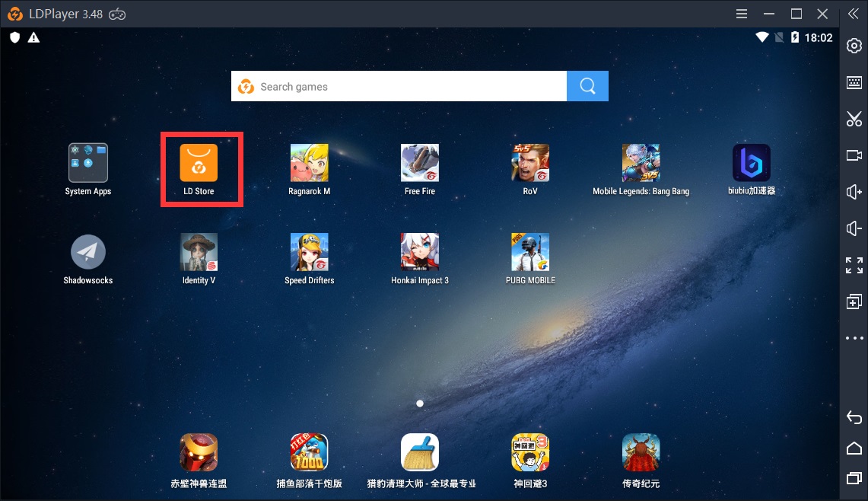The height and width of the screenshot is (501, 868).
Task: Collapse the right sidebar with the chevron
Action: [x=854, y=13]
